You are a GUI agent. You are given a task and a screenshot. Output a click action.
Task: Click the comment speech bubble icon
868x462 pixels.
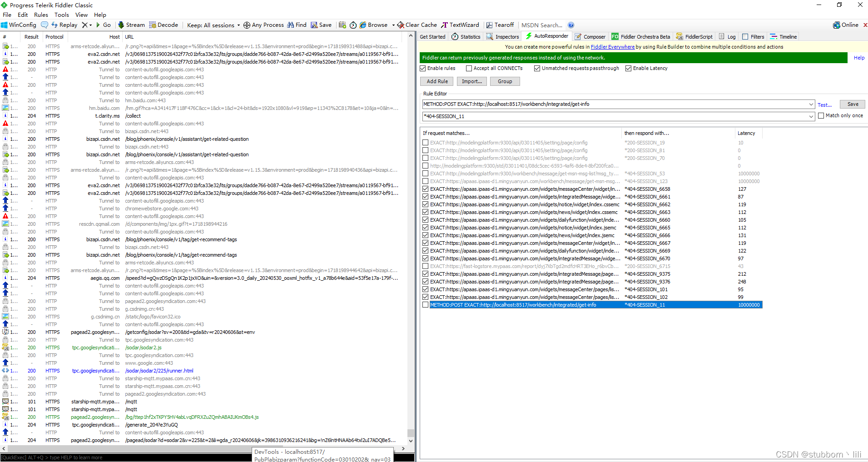pos(45,25)
